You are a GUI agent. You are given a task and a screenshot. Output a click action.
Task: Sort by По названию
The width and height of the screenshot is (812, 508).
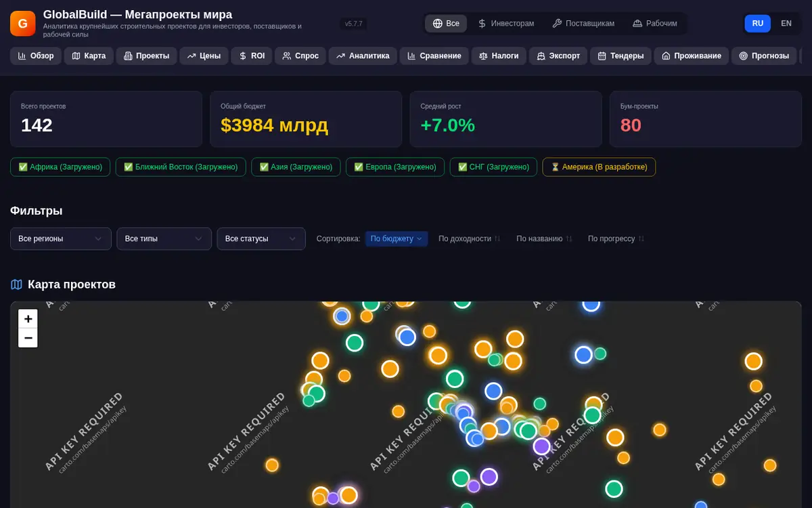tap(544, 238)
